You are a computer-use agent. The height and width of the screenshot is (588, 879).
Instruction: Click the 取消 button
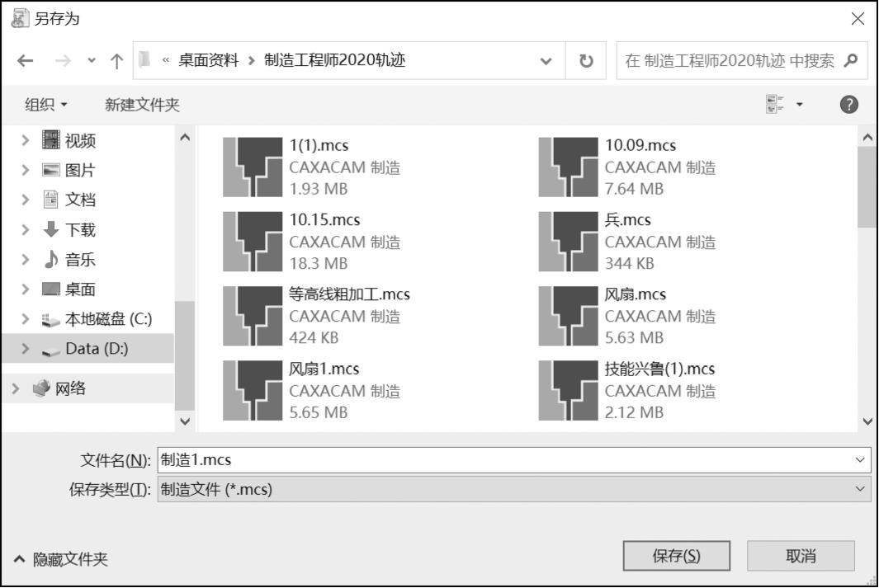[x=801, y=556]
